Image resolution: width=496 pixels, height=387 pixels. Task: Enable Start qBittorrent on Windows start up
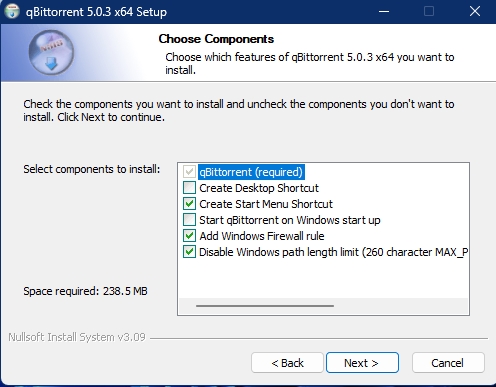point(189,220)
